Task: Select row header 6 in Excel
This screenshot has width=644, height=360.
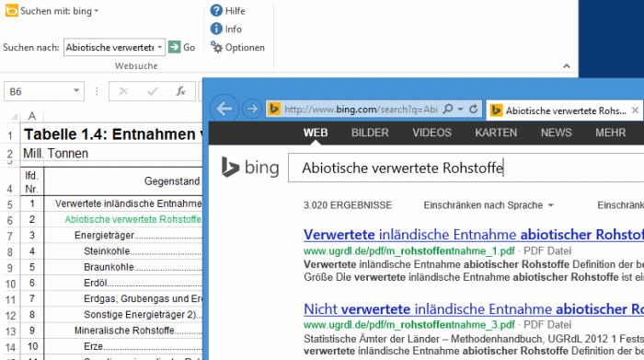Action: click(10, 220)
